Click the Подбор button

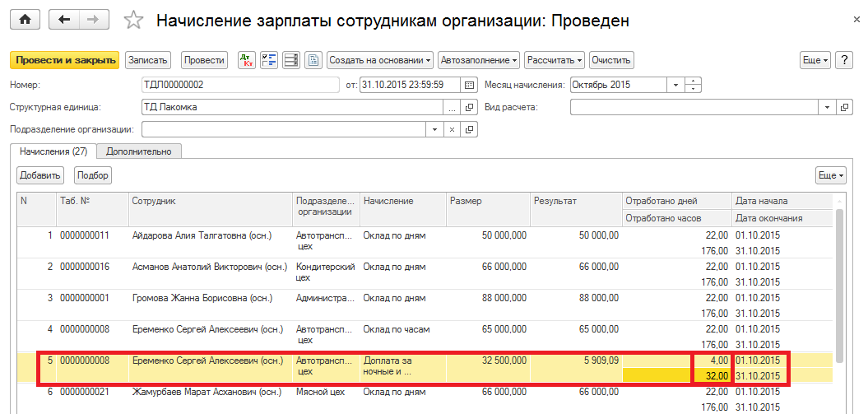click(93, 175)
